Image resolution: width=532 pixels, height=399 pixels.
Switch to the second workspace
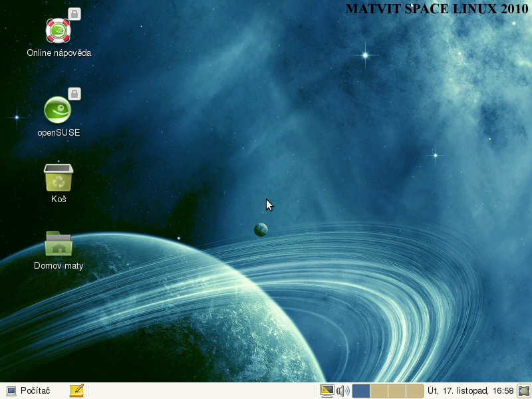(x=378, y=391)
